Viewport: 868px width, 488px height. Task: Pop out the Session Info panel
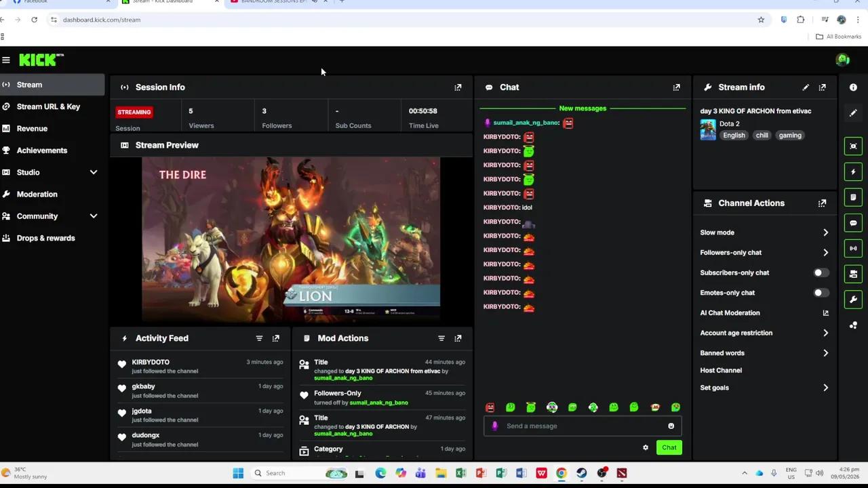tap(458, 87)
